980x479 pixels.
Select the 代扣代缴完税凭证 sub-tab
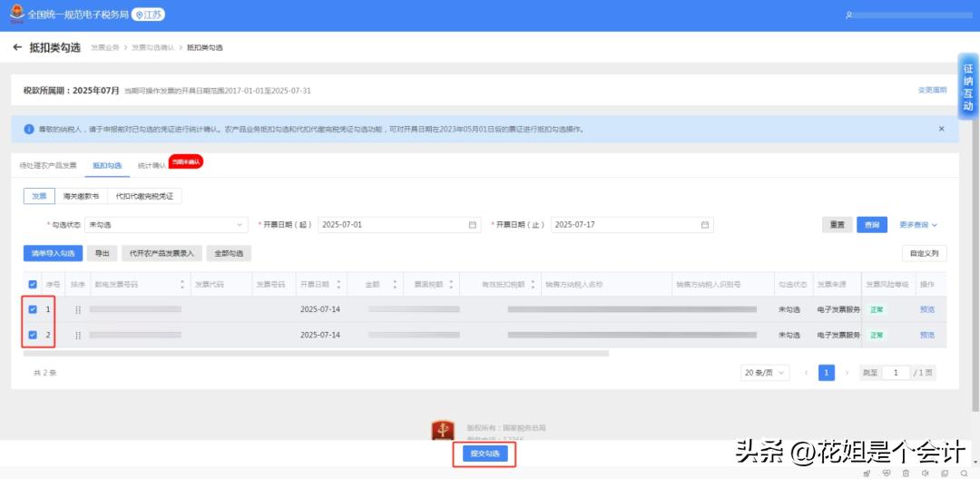click(144, 196)
